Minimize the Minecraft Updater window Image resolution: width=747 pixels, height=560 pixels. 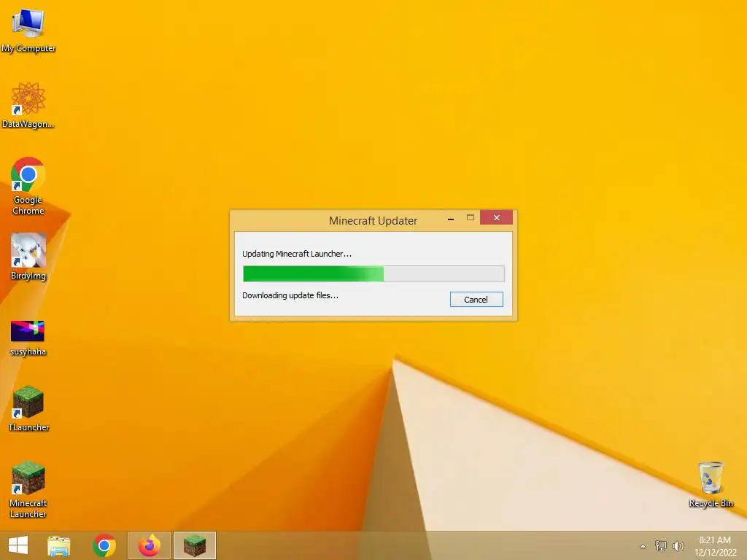pyautogui.click(x=451, y=218)
